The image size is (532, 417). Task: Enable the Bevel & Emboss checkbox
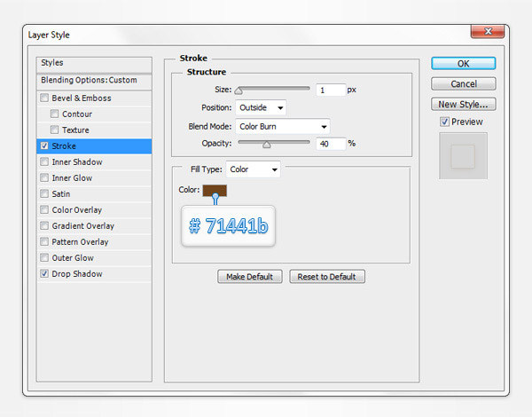point(44,98)
